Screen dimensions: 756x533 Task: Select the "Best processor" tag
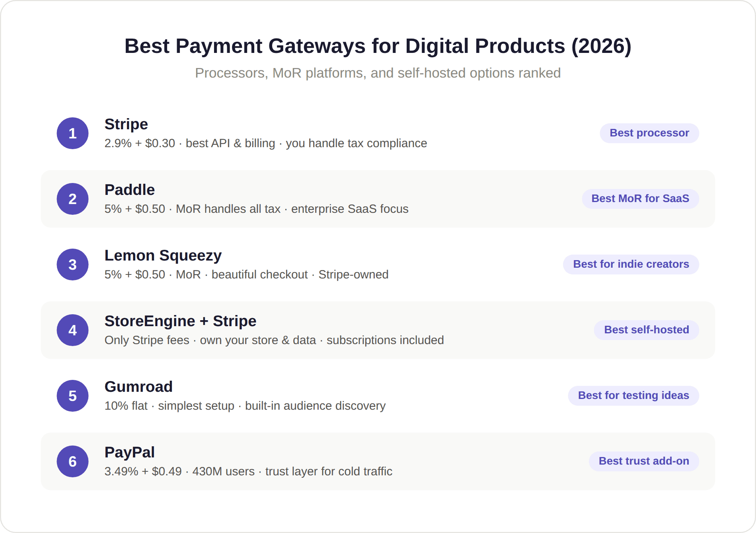coord(649,133)
